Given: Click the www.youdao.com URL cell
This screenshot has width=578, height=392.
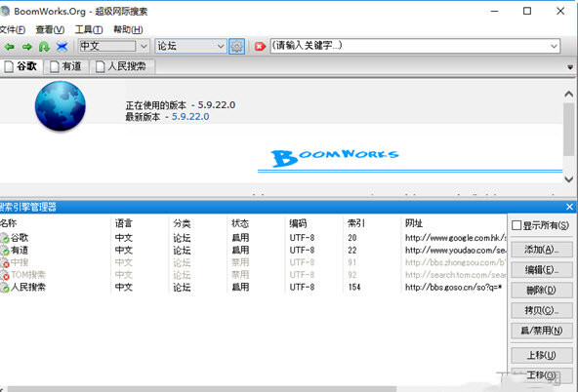Looking at the screenshot, I should (x=456, y=251).
